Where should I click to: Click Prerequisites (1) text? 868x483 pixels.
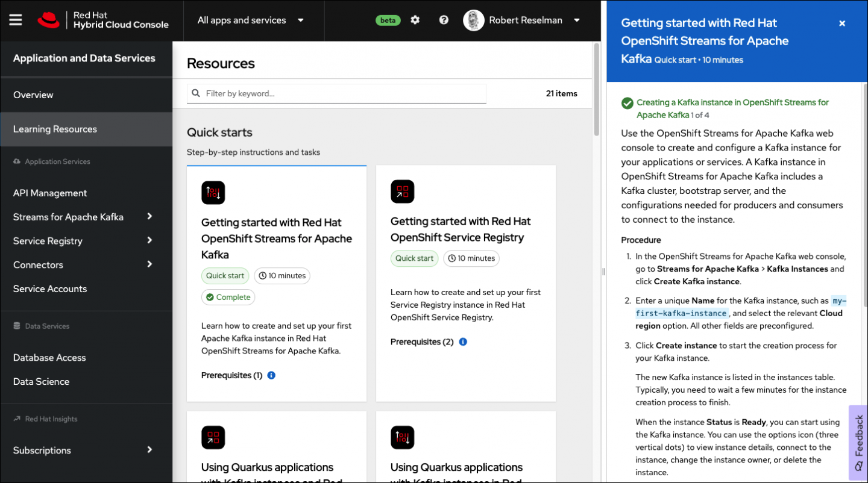point(231,375)
